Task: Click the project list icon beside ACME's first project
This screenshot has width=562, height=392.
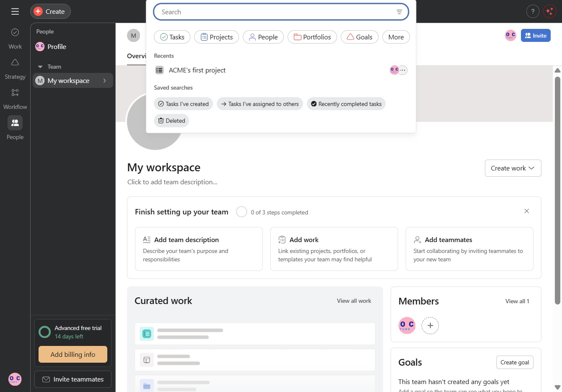Action: pos(159,70)
